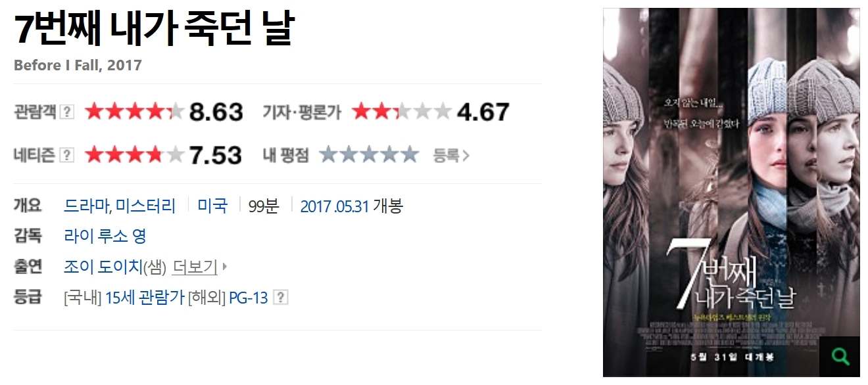Click the audience red star rating

coord(134,112)
